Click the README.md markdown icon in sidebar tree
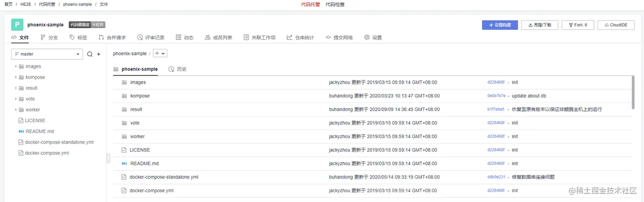The width and height of the screenshot is (644, 202). pyautogui.click(x=21, y=131)
